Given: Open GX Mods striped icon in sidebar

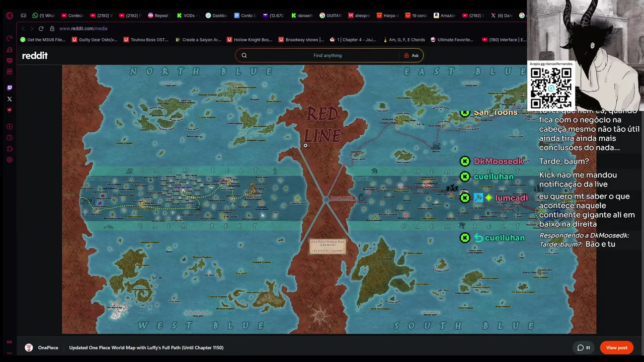Looking at the screenshot, I should point(9,61).
